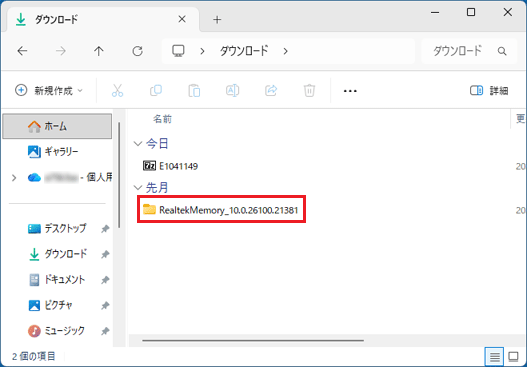The image size is (527, 367).
Task: Go back with the left arrow
Action: click(23, 51)
